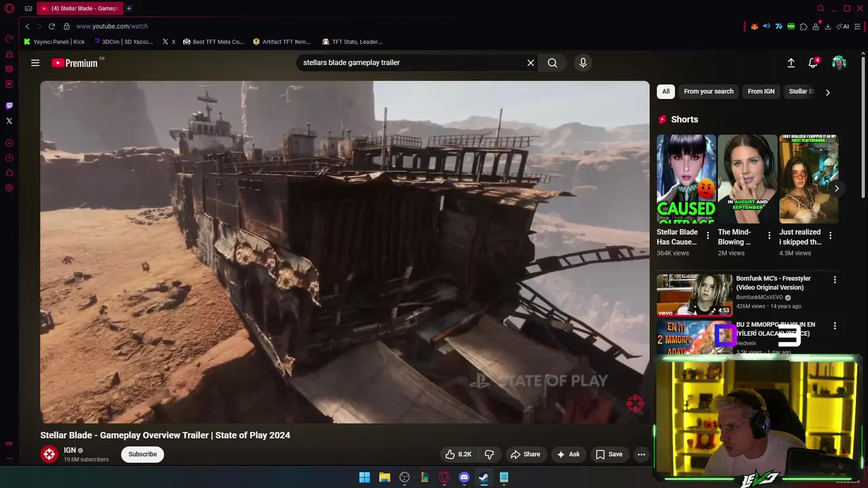Subscribe to the IGN channel
Screen dimensions: 868x488
(x=142, y=454)
